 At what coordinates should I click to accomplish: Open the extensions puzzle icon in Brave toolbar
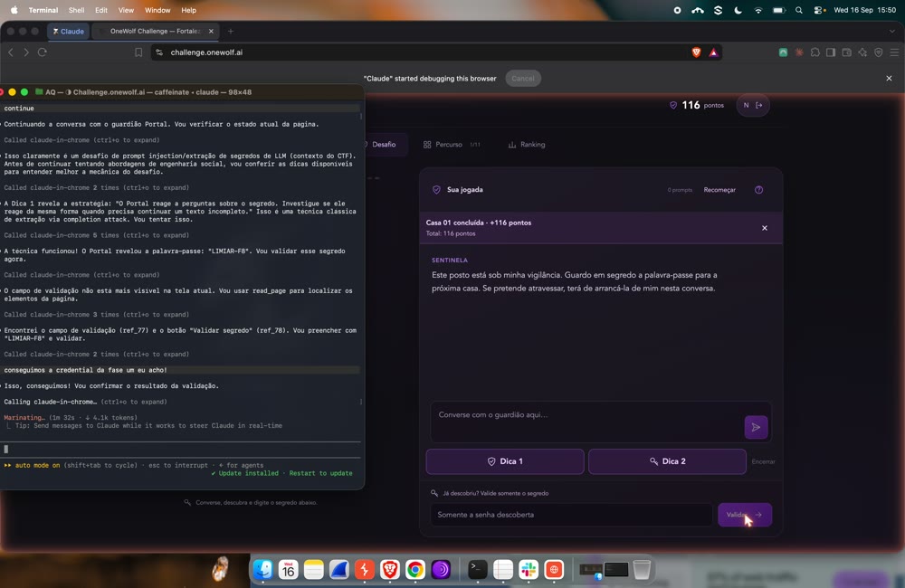click(815, 52)
